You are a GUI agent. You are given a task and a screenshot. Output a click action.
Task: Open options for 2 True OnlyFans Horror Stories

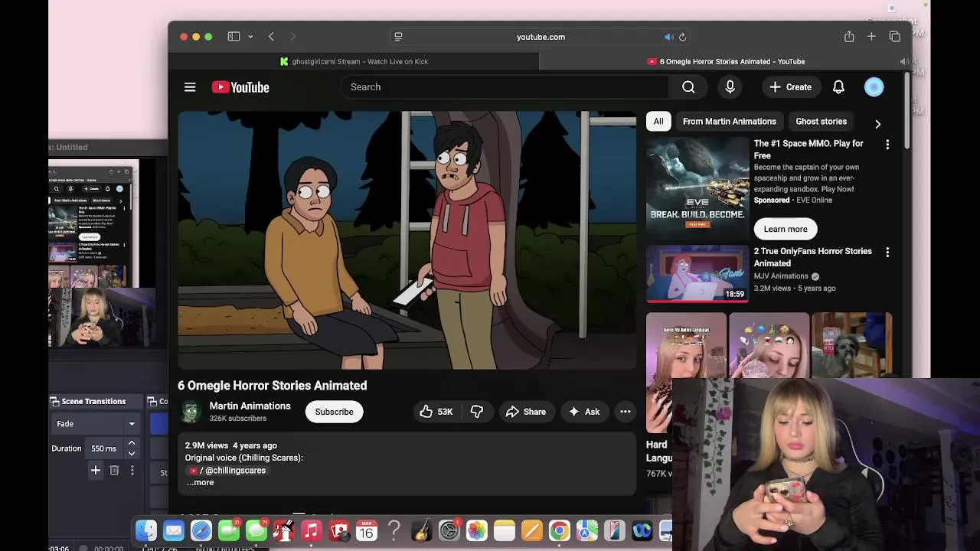point(887,253)
